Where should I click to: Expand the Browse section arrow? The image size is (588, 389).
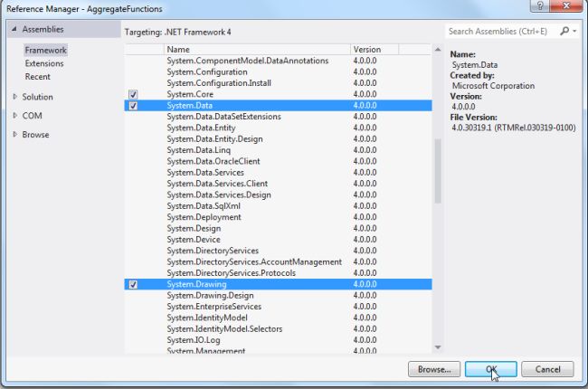[15, 134]
